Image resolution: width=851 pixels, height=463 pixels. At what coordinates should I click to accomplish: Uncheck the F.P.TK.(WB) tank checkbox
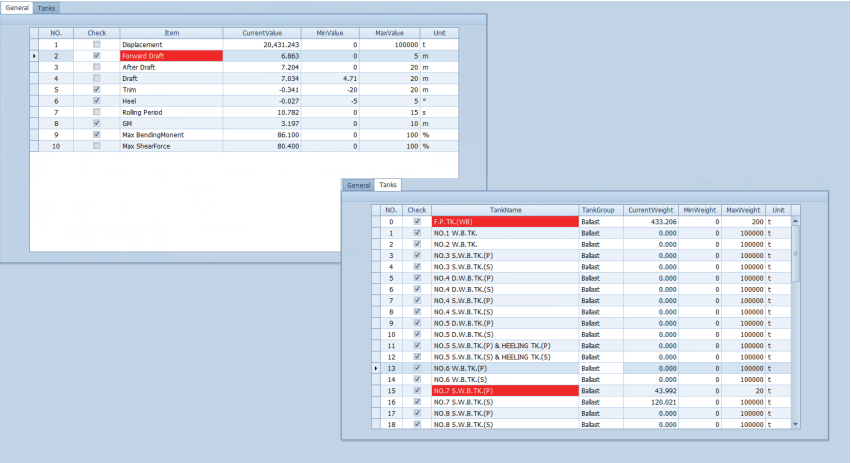coord(417,222)
